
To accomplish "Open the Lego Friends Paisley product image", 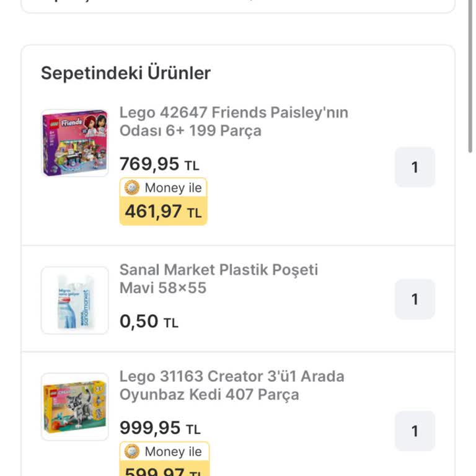I will coord(74,143).
